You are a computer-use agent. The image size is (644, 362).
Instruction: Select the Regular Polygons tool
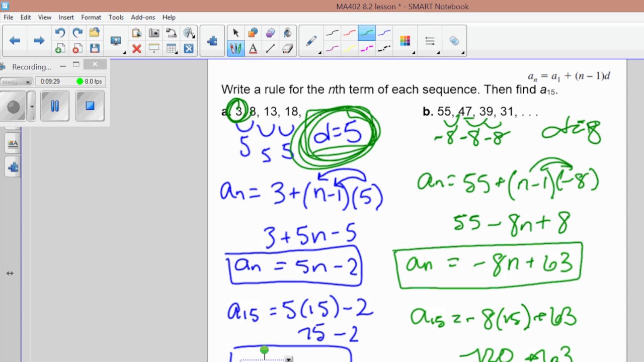point(270,33)
